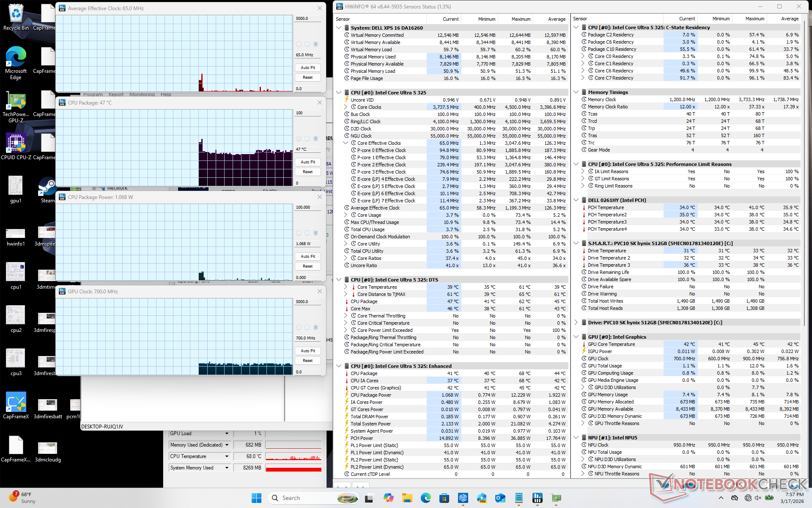Open the Microsoft Store taskbar icon
The width and height of the screenshot is (812, 508).
coord(444,498)
